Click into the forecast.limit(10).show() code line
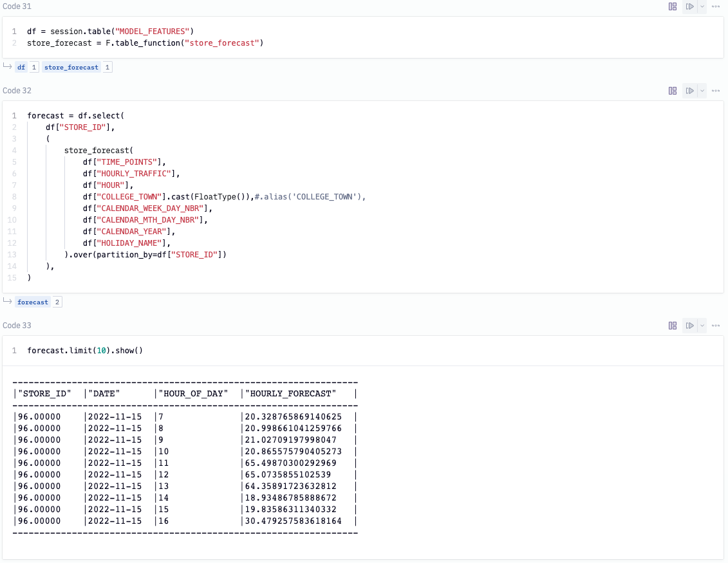Viewport: 728px width, 563px height. (84, 351)
